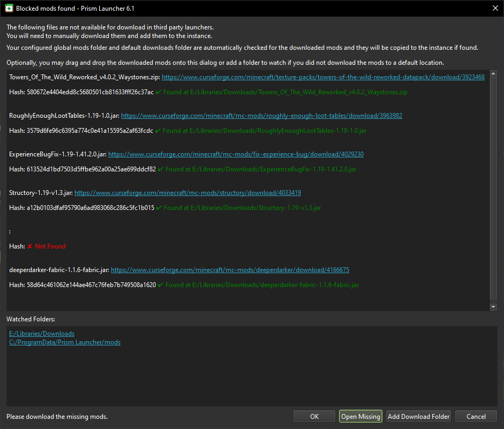504x429 pixels.
Task: Click the Prism Launcher icon in title bar
Action: [x=9, y=9]
